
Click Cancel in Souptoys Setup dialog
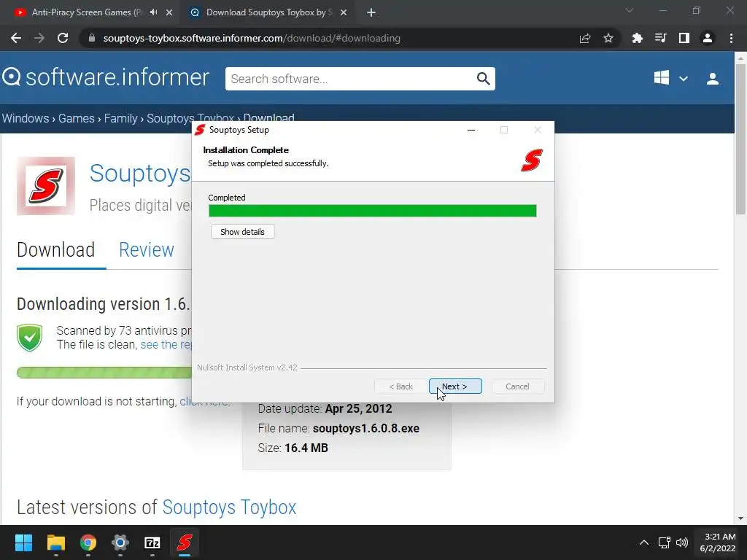click(x=517, y=386)
